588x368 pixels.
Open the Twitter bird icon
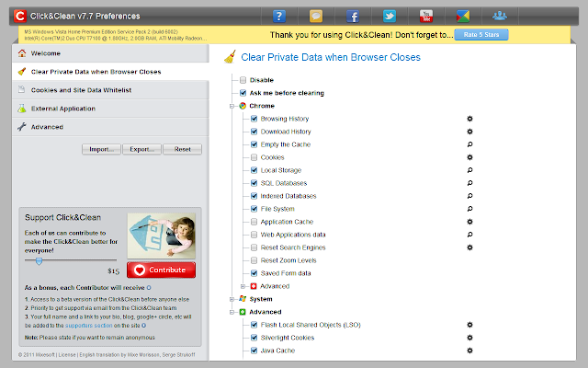click(390, 17)
